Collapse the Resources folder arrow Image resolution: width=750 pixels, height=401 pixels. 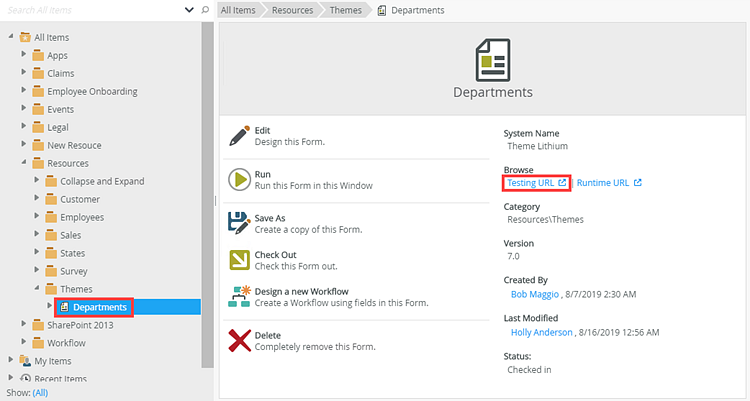[23, 163]
